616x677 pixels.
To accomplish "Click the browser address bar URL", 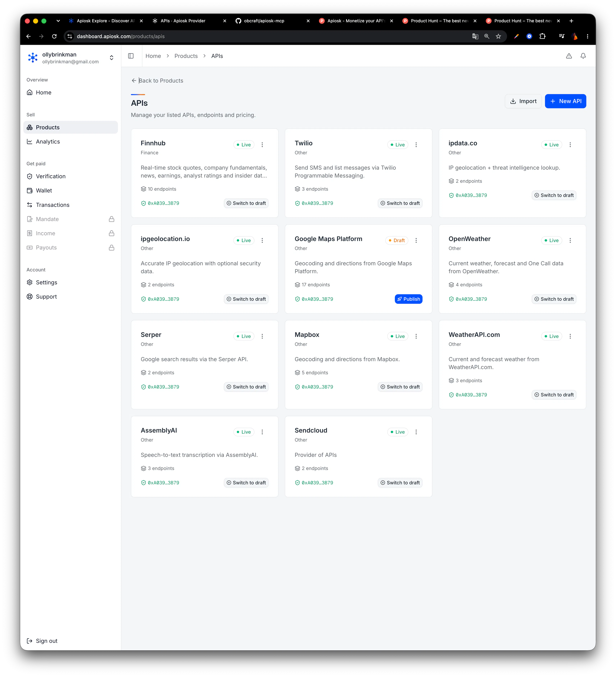I will (x=120, y=36).
